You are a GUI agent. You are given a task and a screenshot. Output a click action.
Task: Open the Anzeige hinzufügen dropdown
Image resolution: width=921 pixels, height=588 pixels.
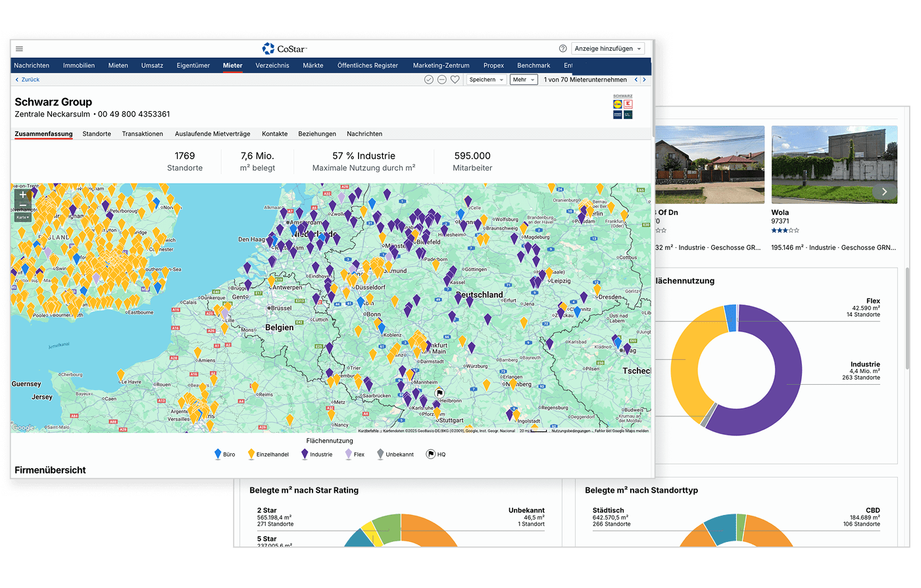(607, 49)
